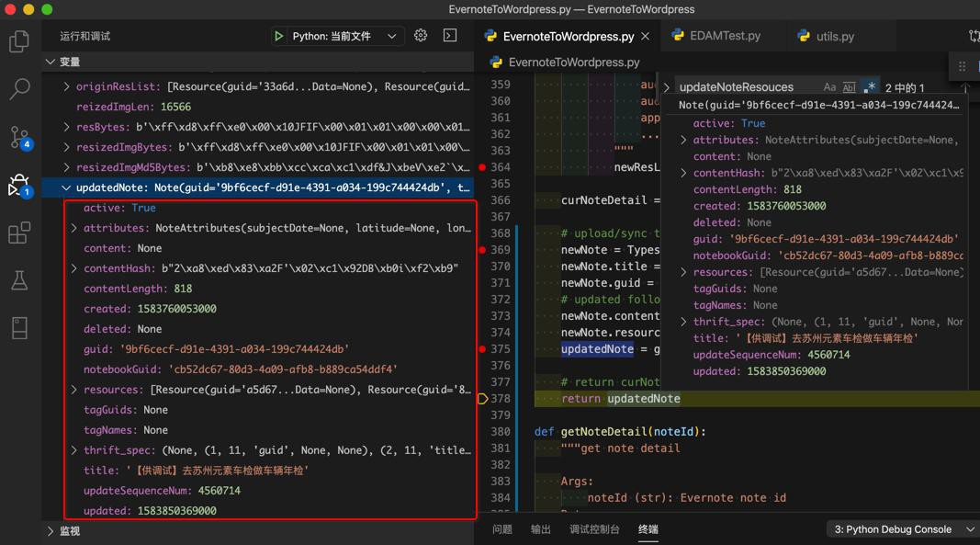The height and width of the screenshot is (545, 980).
Task: Open the Explorer view in activity bar
Action: click(x=19, y=42)
